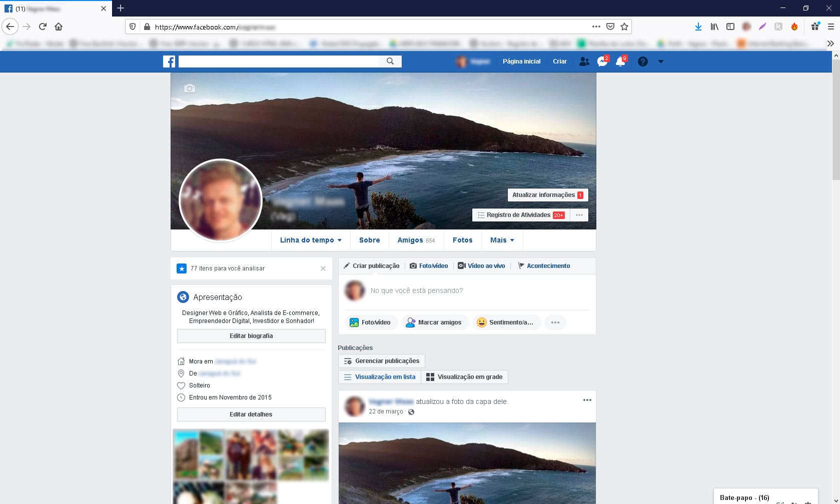The image size is (840, 504).
Task: Expand Mais dropdown tab
Action: (x=502, y=240)
